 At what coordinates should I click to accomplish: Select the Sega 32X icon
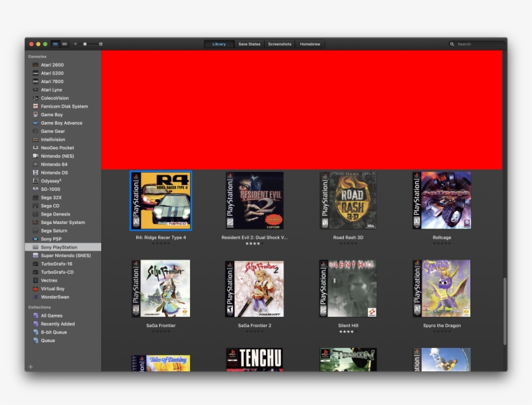point(35,197)
